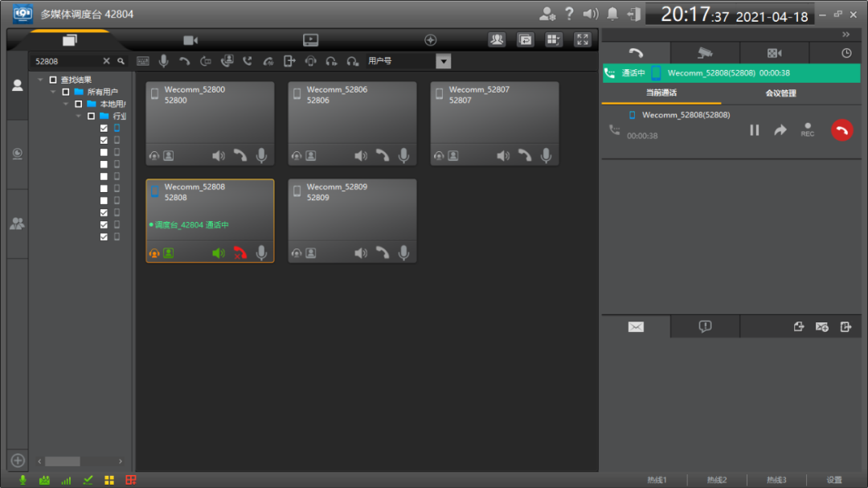Check the 行业 folder checkbox
The width and height of the screenshot is (868, 488).
92,117
